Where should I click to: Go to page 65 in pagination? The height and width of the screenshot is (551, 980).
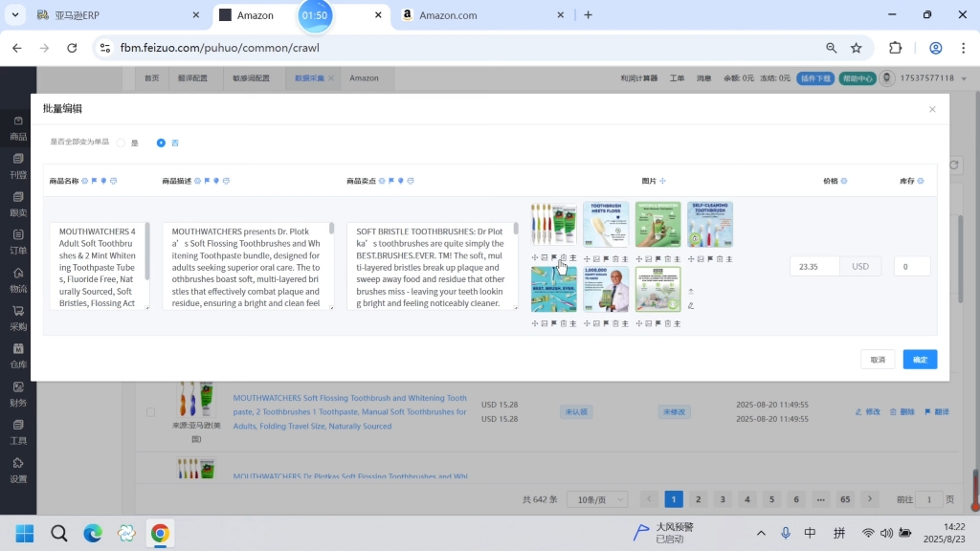[x=845, y=499]
